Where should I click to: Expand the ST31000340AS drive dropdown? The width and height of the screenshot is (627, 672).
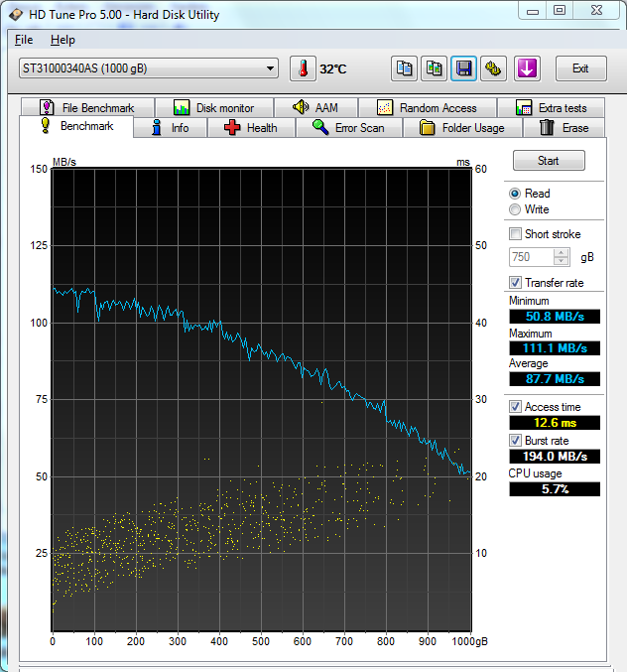click(270, 68)
